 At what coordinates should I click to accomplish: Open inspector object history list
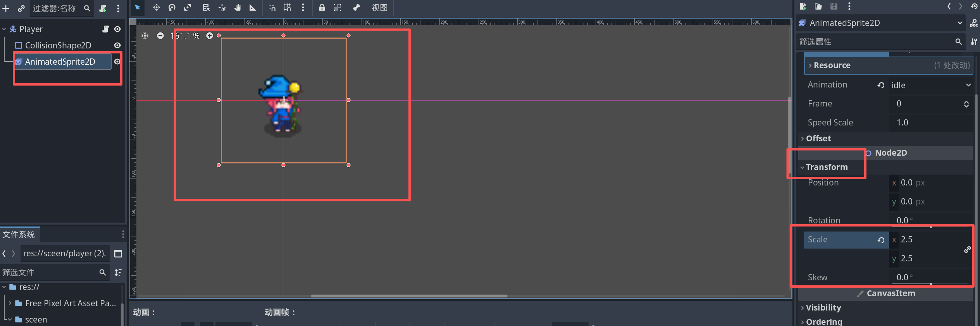point(974,6)
